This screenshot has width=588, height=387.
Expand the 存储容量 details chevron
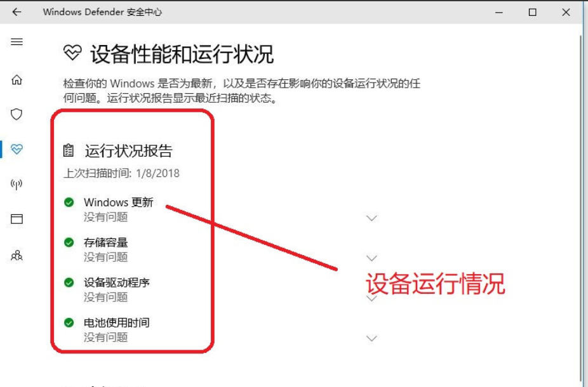pyautogui.click(x=371, y=258)
